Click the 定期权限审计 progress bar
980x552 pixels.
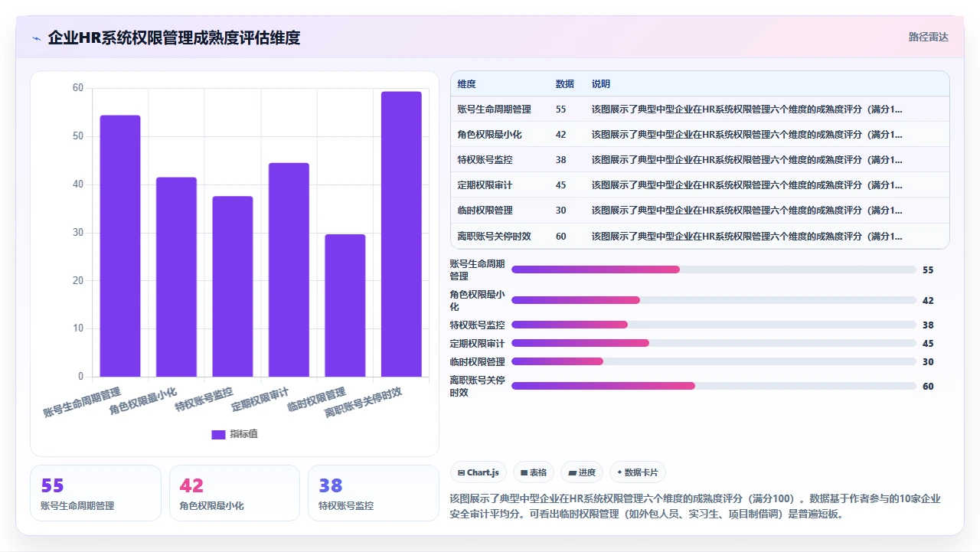[714, 343]
